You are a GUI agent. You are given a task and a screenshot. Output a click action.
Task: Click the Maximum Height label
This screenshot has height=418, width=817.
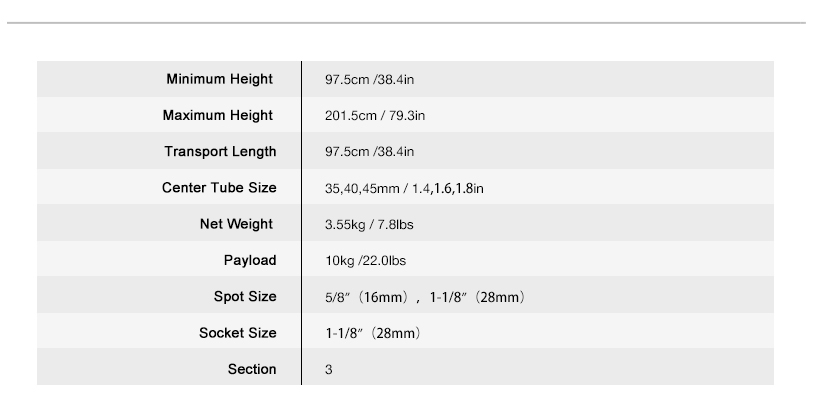pyautogui.click(x=218, y=115)
